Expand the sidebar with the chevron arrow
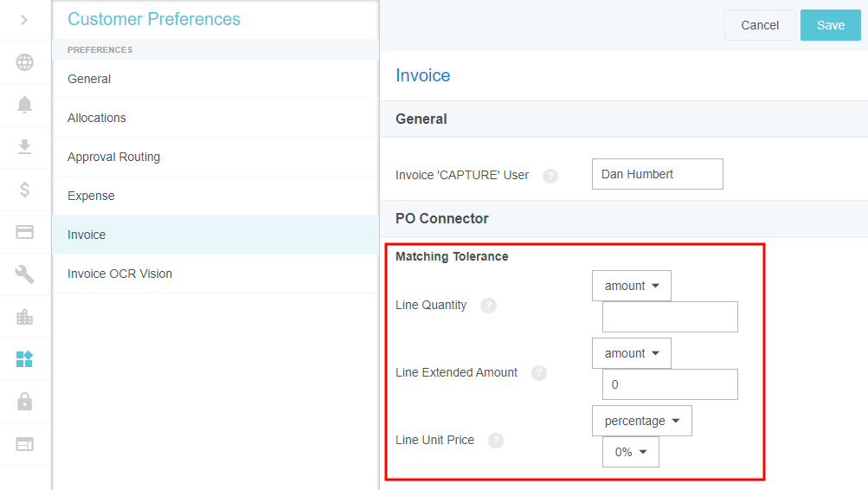This screenshot has width=868, height=490. (x=24, y=20)
